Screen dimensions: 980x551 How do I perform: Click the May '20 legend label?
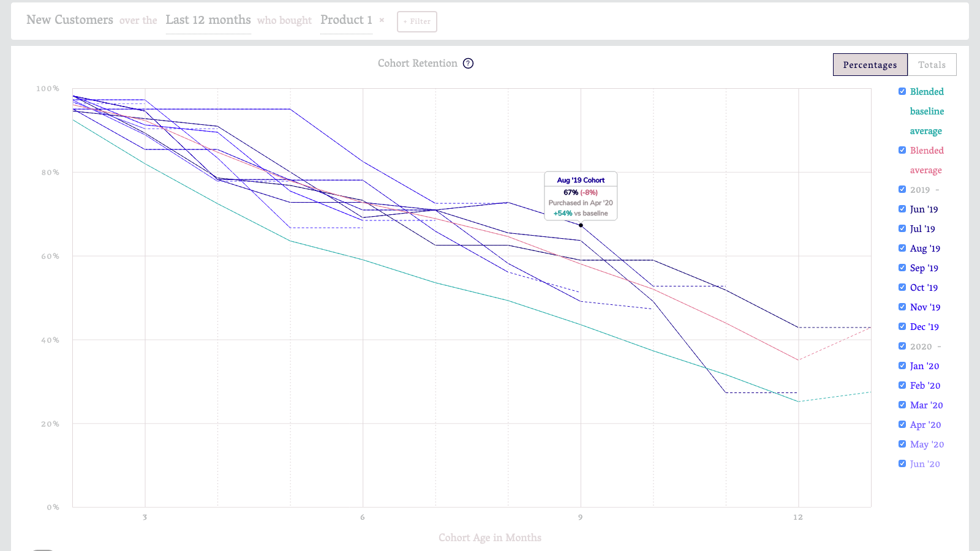tap(927, 444)
